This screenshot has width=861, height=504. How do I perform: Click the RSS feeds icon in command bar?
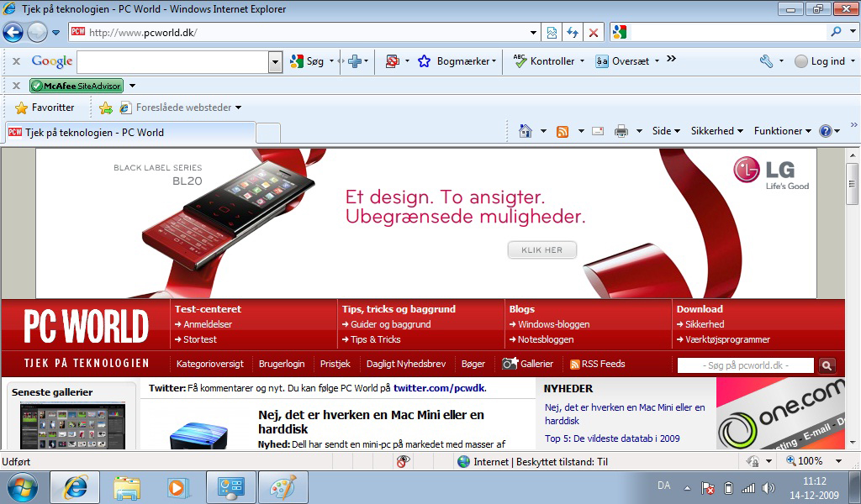point(563,131)
